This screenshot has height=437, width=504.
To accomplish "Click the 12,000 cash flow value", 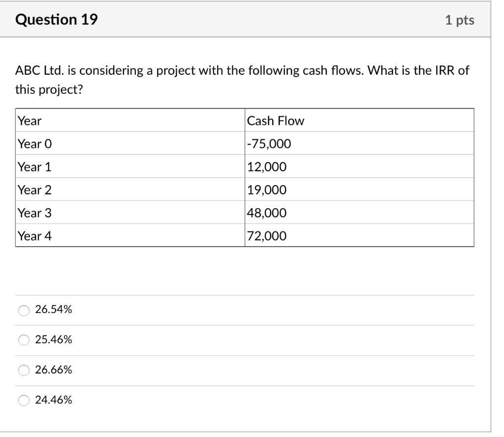I will pos(266,167).
